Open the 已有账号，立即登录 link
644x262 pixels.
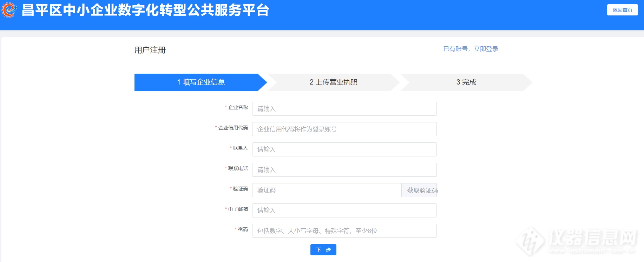pyautogui.click(x=471, y=49)
